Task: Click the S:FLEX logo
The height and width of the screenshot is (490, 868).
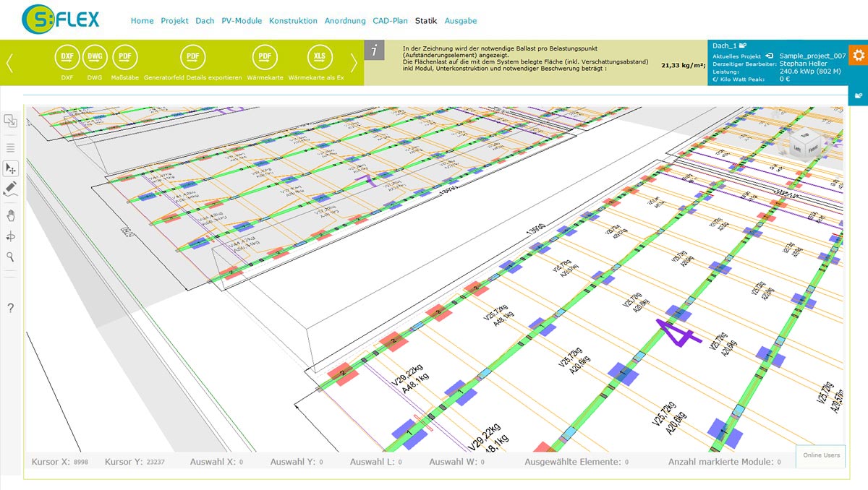Action: click(x=61, y=20)
